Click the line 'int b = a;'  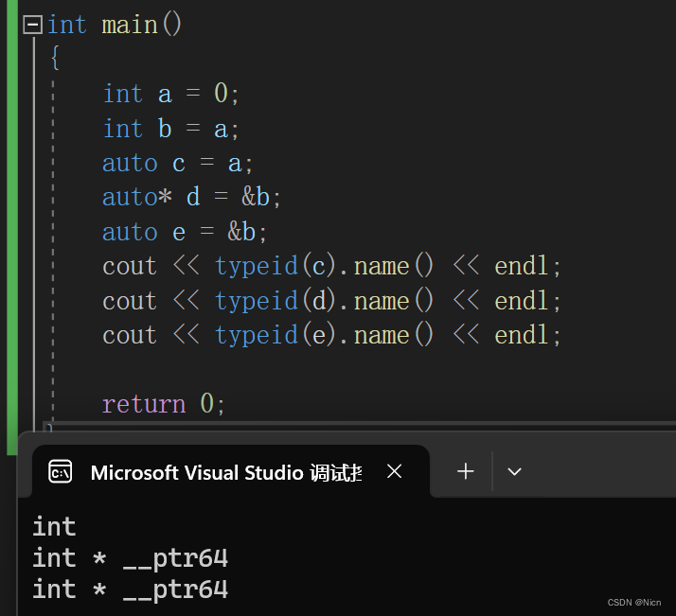(x=170, y=129)
